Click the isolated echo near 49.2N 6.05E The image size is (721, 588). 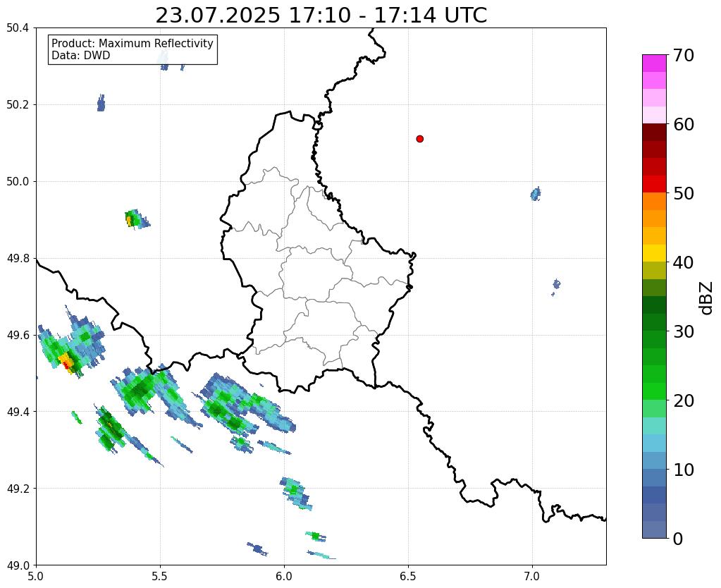tap(295, 494)
